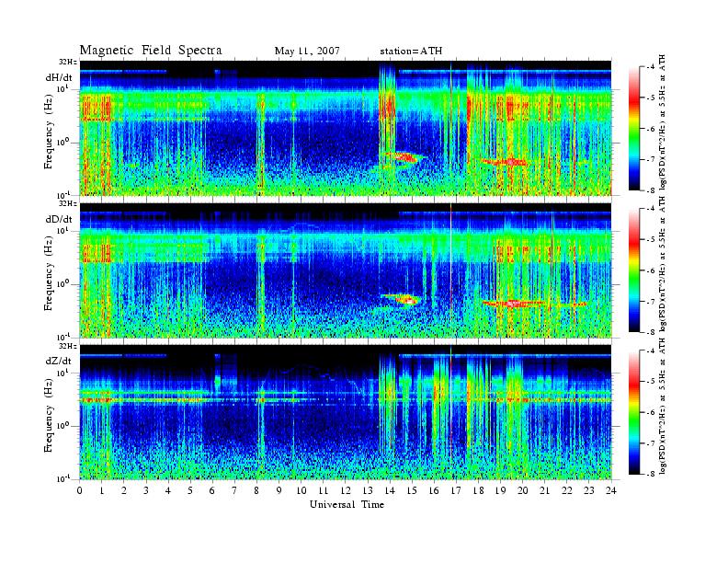This screenshot has height=563, width=728.
Task: Click time axis tick label "6"
Action: click(212, 491)
